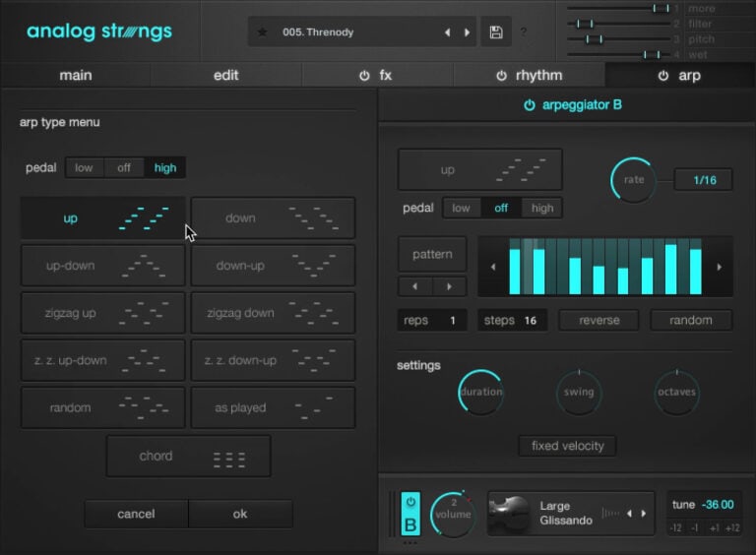The height and width of the screenshot is (555, 756).
Task: Select the random arp type
Action: 102,408
